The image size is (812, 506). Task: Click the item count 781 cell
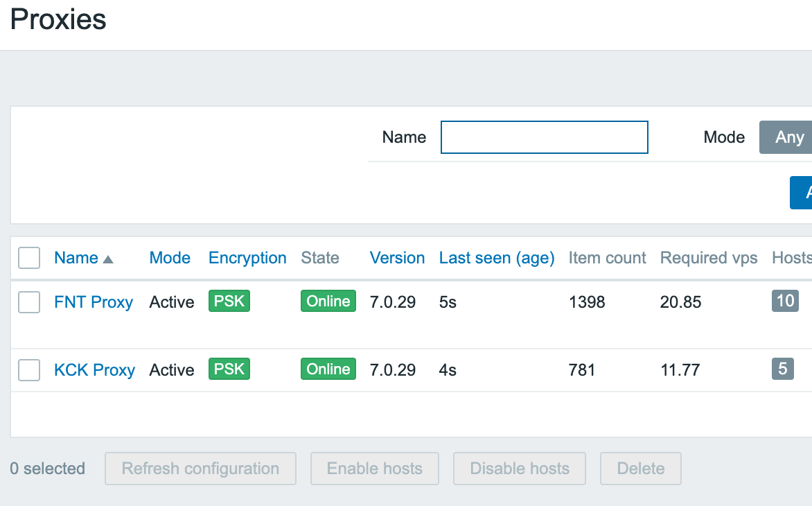pyautogui.click(x=581, y=369)
